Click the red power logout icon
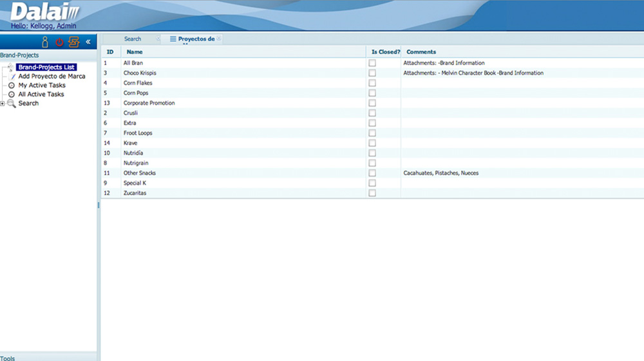 click(59, 42)
